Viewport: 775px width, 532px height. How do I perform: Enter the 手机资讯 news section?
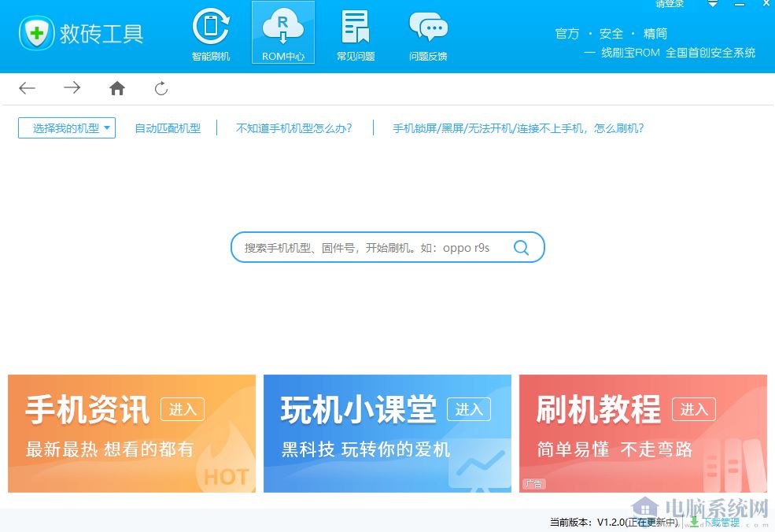182,409
